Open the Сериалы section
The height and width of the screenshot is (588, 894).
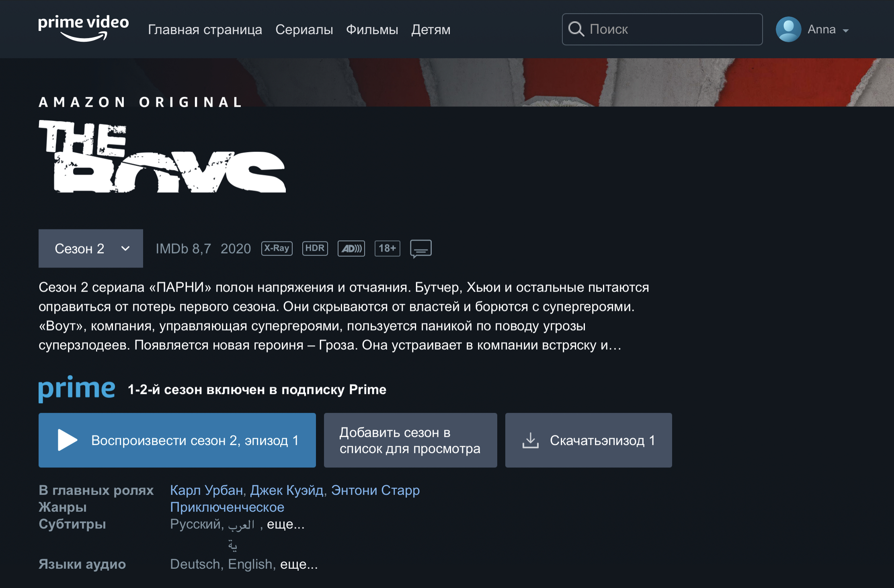pos(304,29)
